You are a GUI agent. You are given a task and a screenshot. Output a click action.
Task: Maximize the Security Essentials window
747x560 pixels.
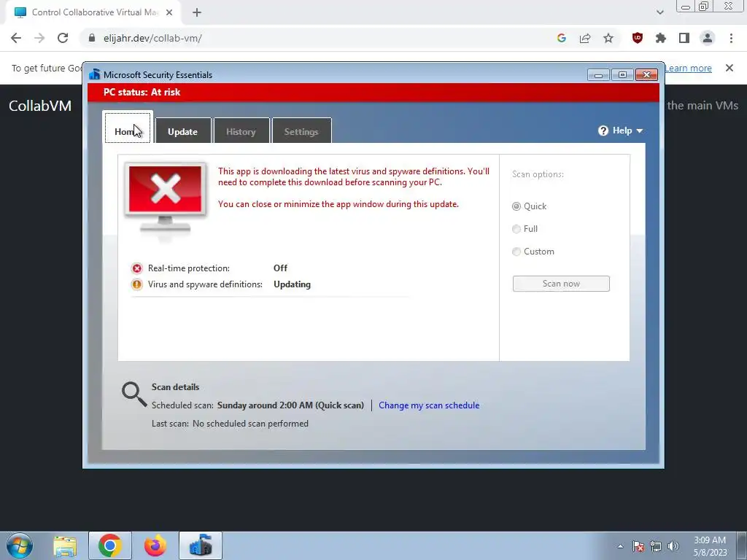point(622,75)
